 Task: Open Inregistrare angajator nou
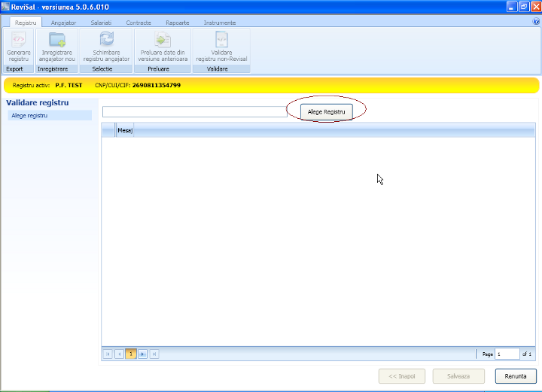(x=57, y=47)
